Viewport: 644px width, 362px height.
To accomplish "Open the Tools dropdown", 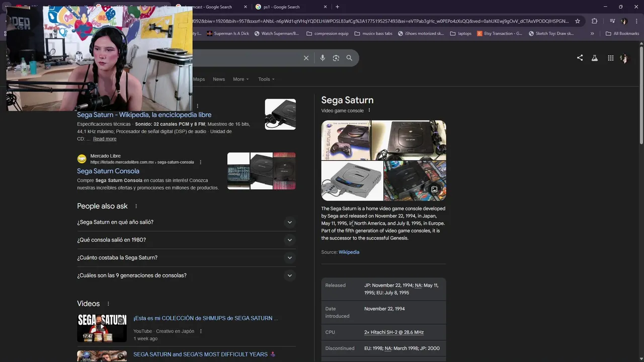I will pos(266,79).
